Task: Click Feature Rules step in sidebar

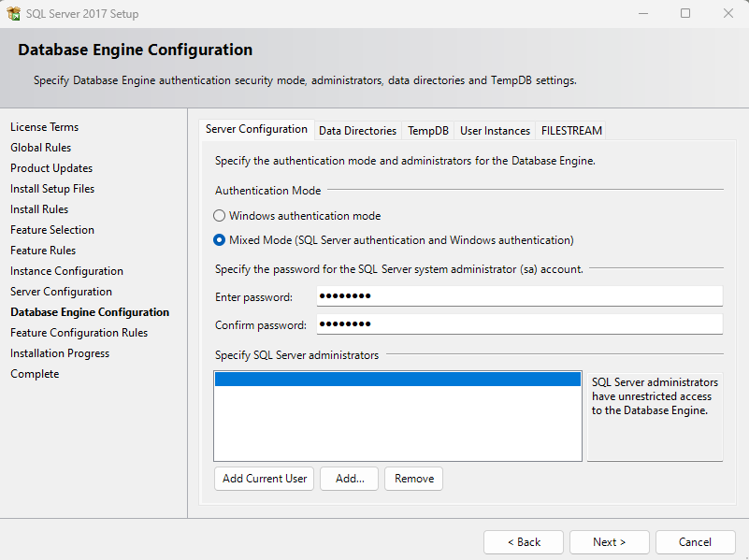Action: point(43,251)
